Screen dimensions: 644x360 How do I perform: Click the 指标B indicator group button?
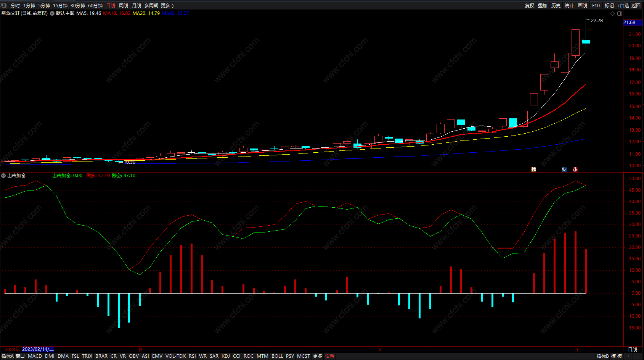[603, 356]
